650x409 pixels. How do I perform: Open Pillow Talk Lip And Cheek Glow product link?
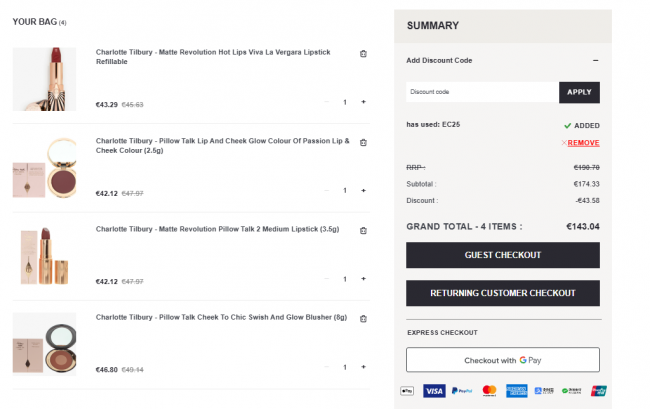(x=223, y=145)
